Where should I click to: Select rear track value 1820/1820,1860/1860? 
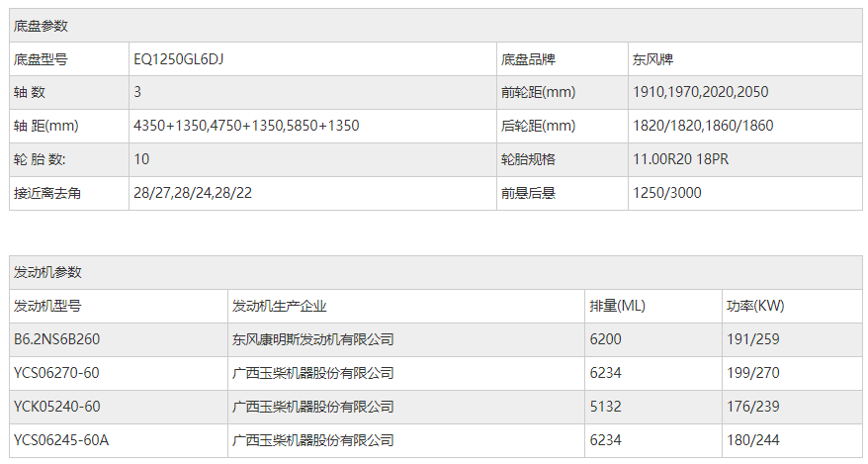[703, 126]
